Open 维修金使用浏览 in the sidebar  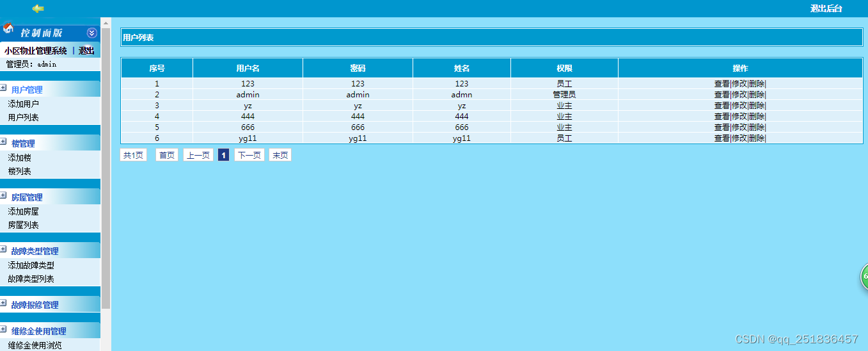click(35, 345)
